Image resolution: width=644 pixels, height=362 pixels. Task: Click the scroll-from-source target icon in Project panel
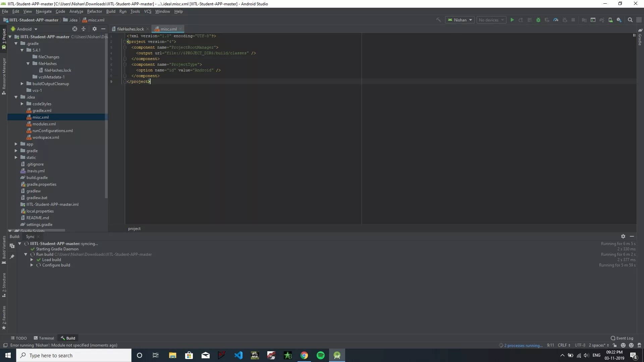[x=75, y=29]
